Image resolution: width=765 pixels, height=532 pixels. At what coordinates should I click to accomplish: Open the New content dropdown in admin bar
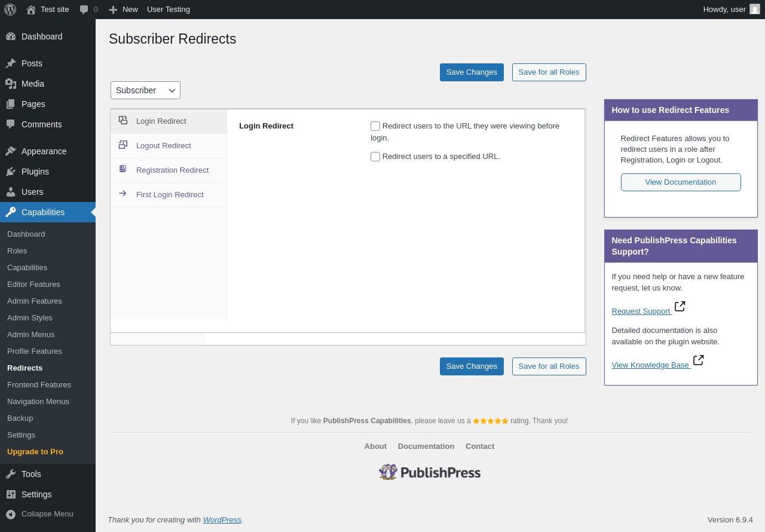(124, 10)
